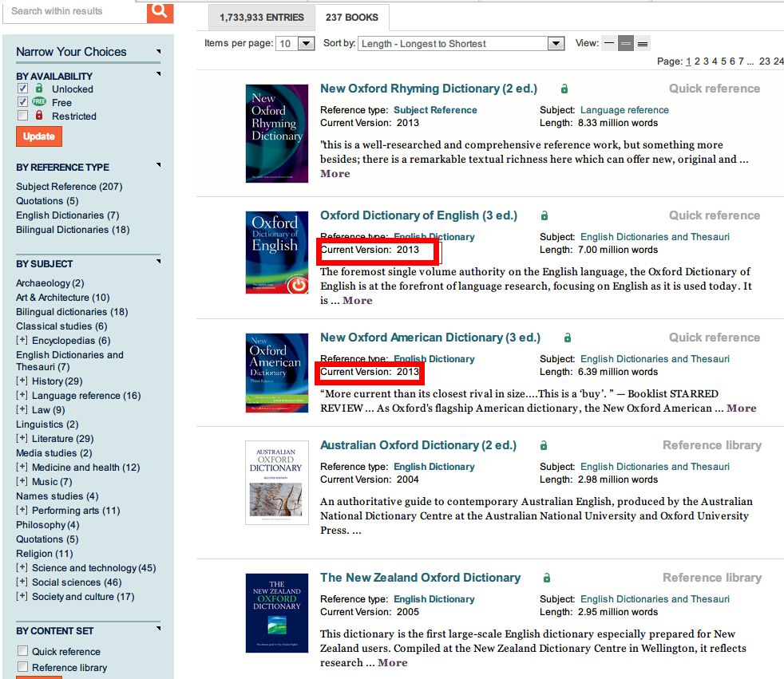Screen dimensions: 784x679
Task: Click unlocked padlock beside New Oxford Rhyming Dictionary
Action: pos(564,89)
